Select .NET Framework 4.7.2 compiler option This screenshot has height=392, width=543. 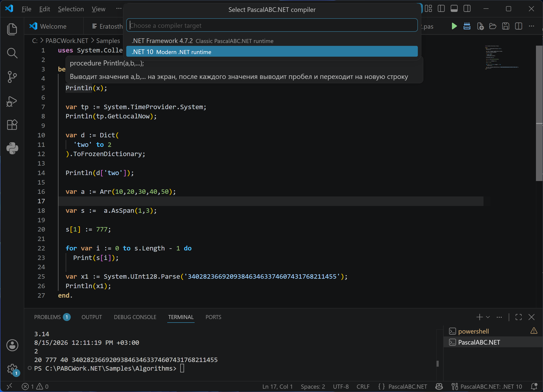pyautogui.click(x=272, y=41)
